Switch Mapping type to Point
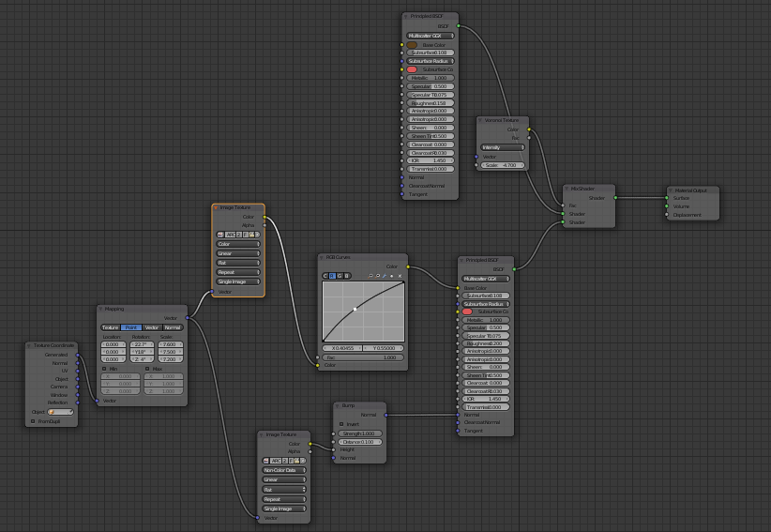The width and height of the screenshot is (771, 532). coord(131,327)
